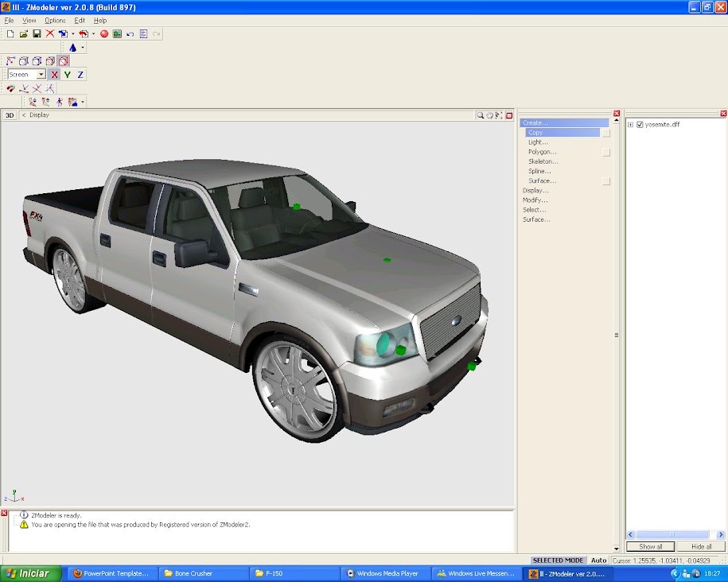Click the Iniciar start button
The image size is (728, 582).
click(31, 573)
